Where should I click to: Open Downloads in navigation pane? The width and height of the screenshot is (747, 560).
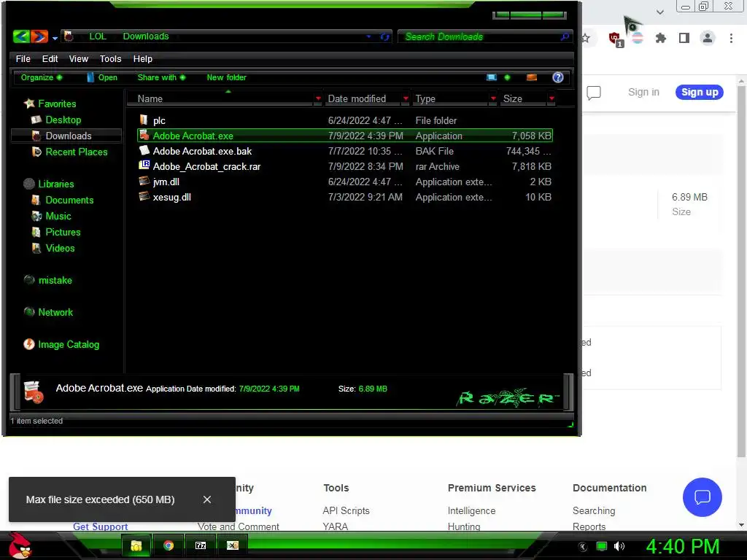pos(68,136)
